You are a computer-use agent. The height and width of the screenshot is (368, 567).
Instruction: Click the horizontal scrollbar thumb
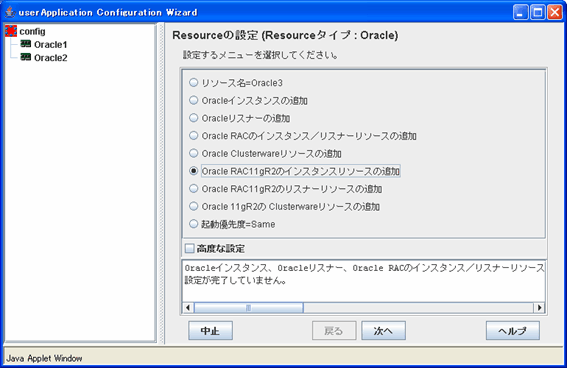248,308
